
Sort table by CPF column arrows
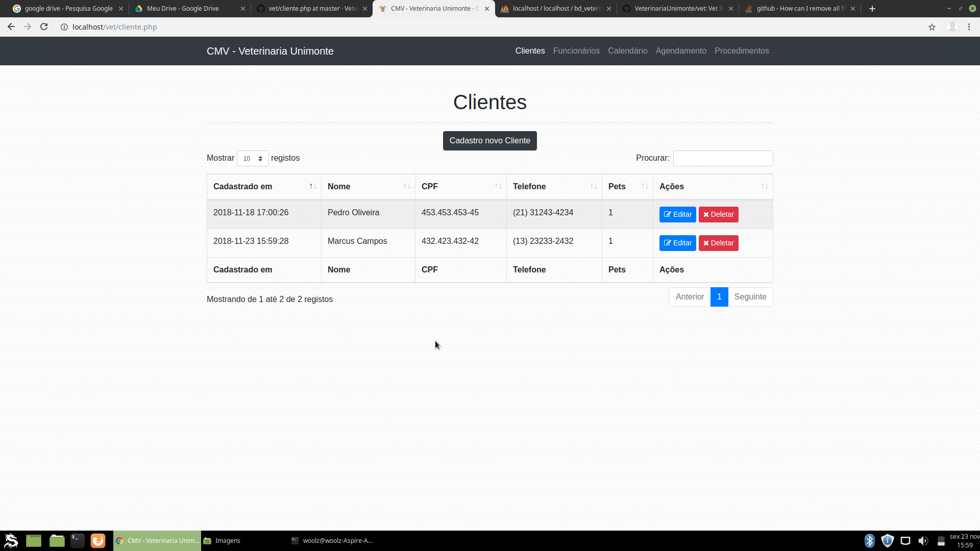(x=498, y=186)
